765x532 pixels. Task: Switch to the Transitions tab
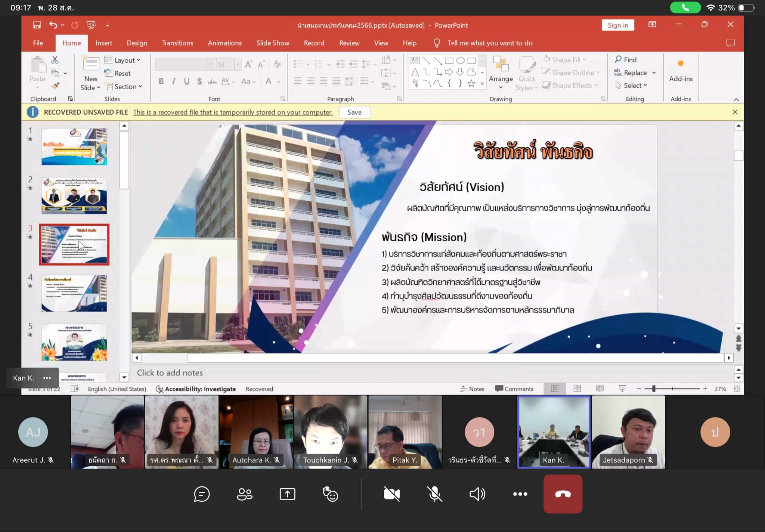(x=177, y=43)
